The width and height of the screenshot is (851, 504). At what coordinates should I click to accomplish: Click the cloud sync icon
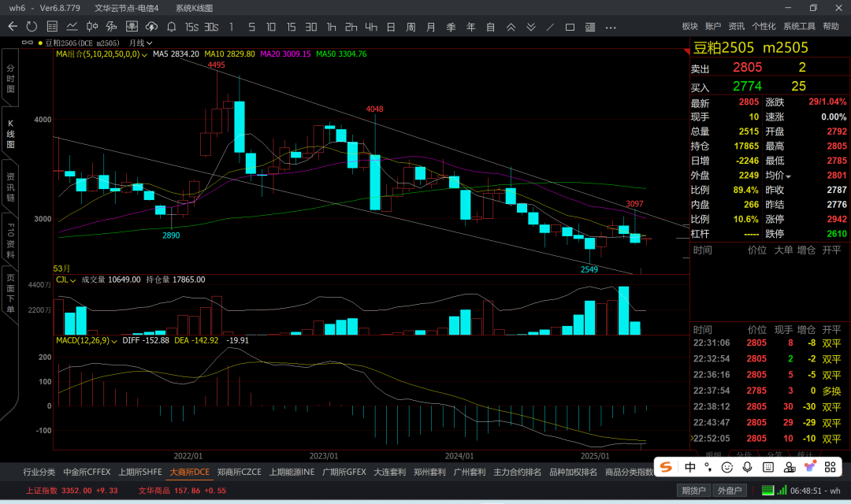(x=151, y=27)
